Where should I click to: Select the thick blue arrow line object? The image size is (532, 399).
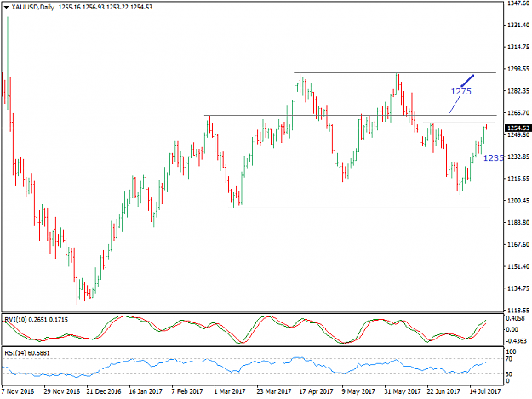(467, 80)
